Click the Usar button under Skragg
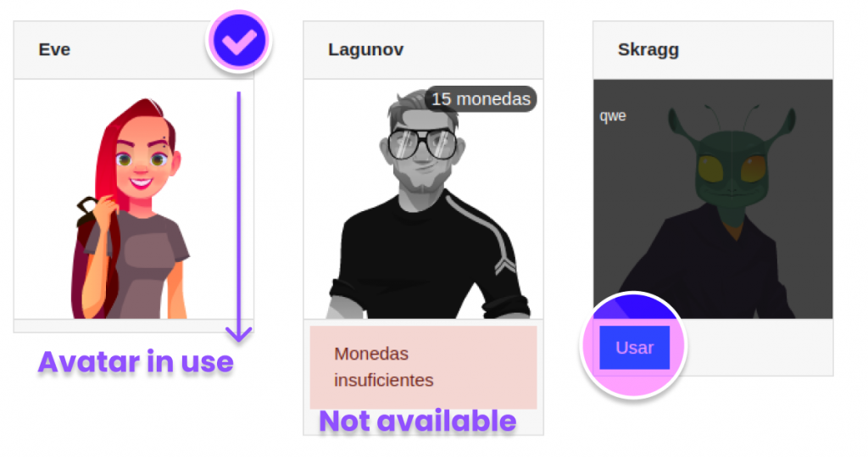Viewport: 868px width, 458px height. pos(634,348)
